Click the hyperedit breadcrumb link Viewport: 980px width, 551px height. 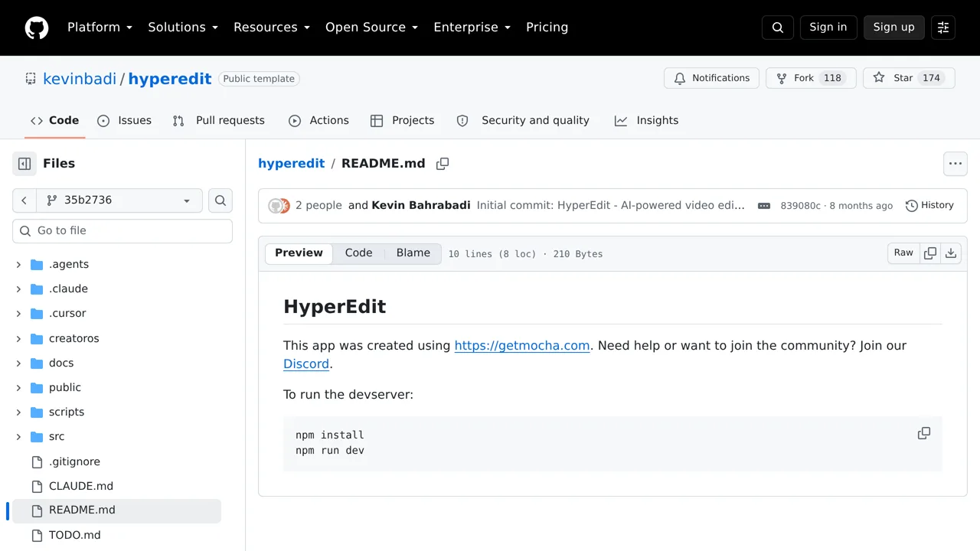[292, 164]
